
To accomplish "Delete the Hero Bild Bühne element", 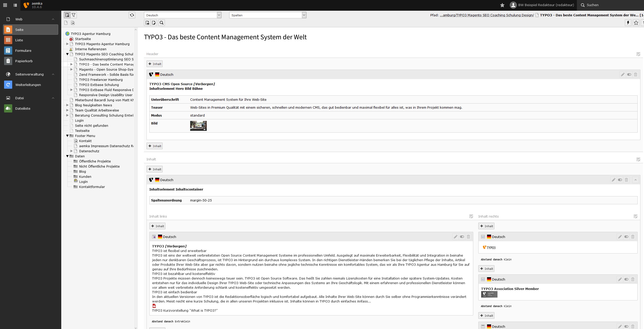I will click(636, 74).
